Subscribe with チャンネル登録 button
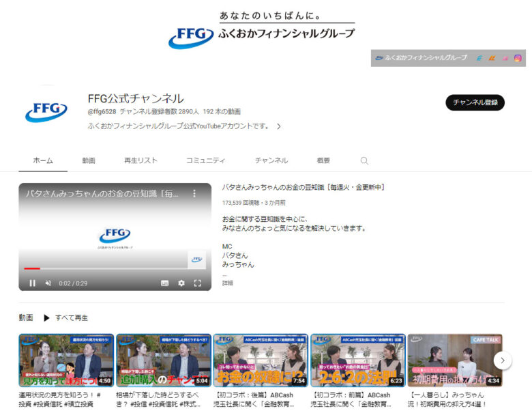 click(x=475, y=102)
